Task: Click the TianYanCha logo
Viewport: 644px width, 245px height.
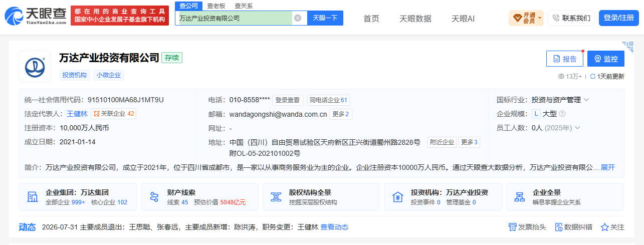Action: [x=36, y=16]
